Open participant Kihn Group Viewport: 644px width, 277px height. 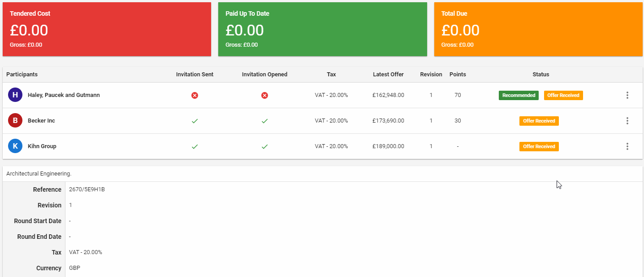42,146
